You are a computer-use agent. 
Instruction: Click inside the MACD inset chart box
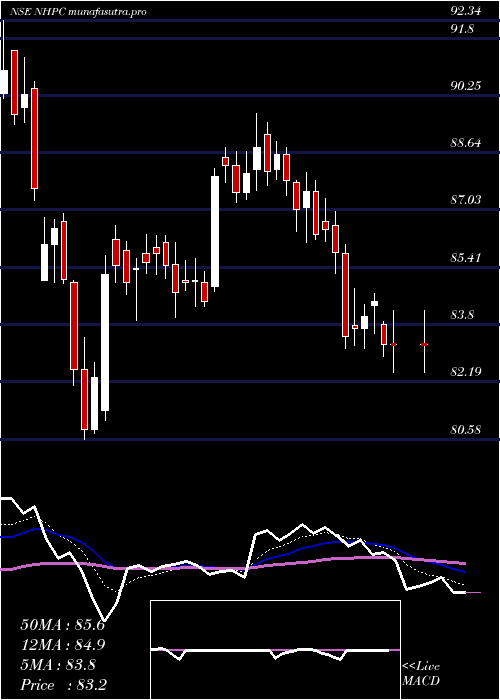pos(275,650)
